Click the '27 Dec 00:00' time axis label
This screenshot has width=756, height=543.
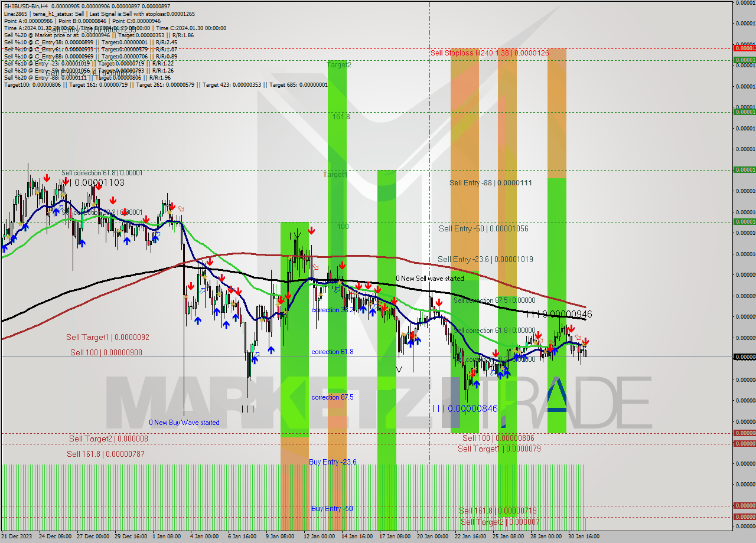point(94,537)
